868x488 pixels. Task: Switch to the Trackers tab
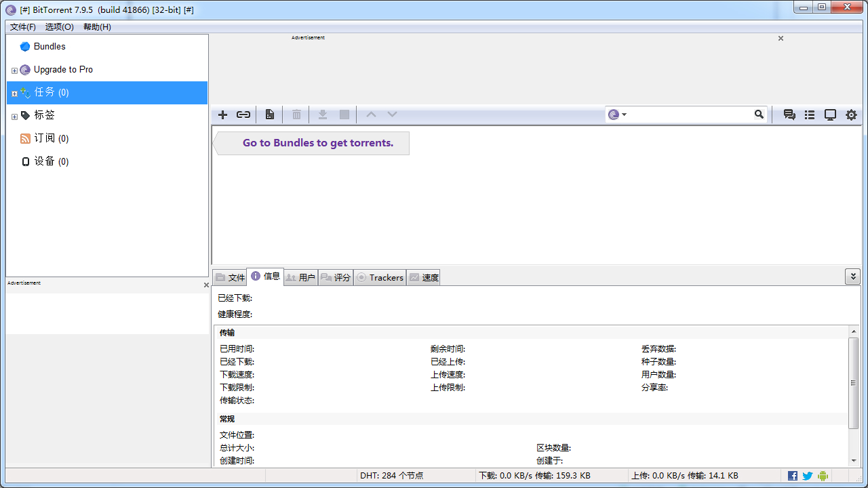380,277
